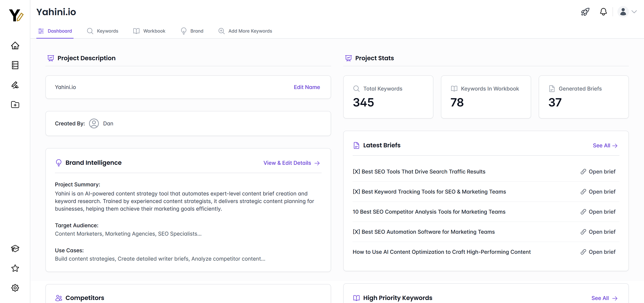Click Edit Name link
The image size is (644, 303).
307,87
